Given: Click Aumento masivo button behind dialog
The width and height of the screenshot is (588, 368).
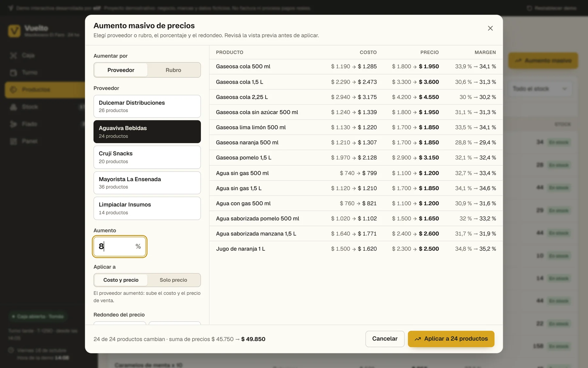Looking at the screenshot, I should point(543,60).
